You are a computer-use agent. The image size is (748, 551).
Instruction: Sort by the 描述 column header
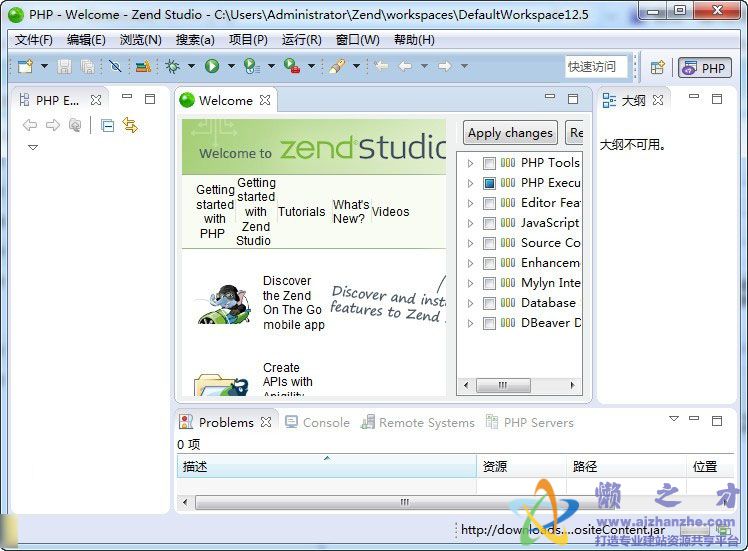(327, 466)
